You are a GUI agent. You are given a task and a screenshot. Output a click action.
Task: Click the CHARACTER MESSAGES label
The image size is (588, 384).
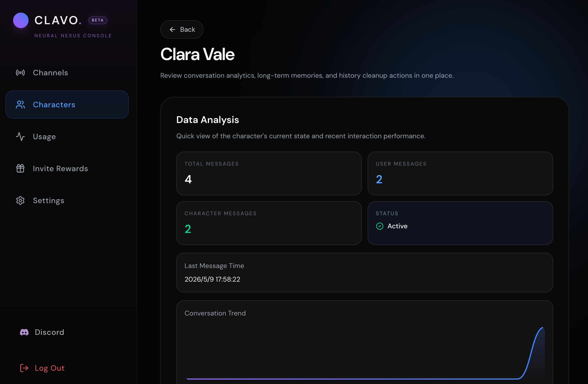(x=221, y=213)
